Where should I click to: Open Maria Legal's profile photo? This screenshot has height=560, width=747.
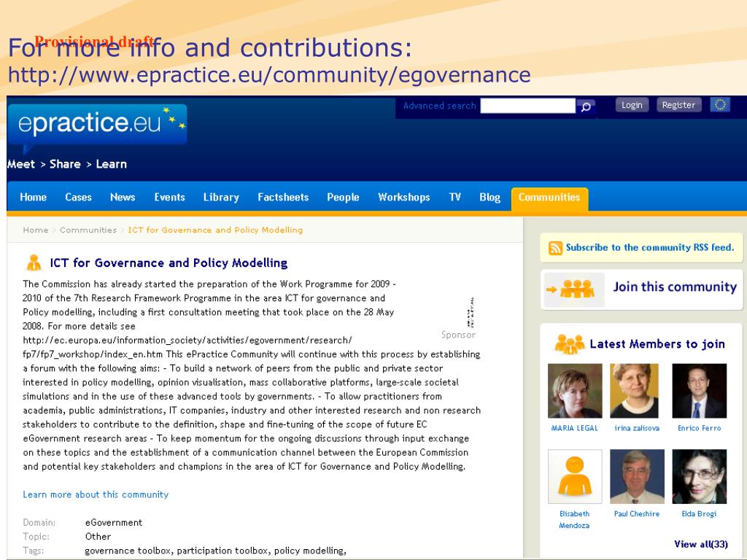[x=575, y=391]
